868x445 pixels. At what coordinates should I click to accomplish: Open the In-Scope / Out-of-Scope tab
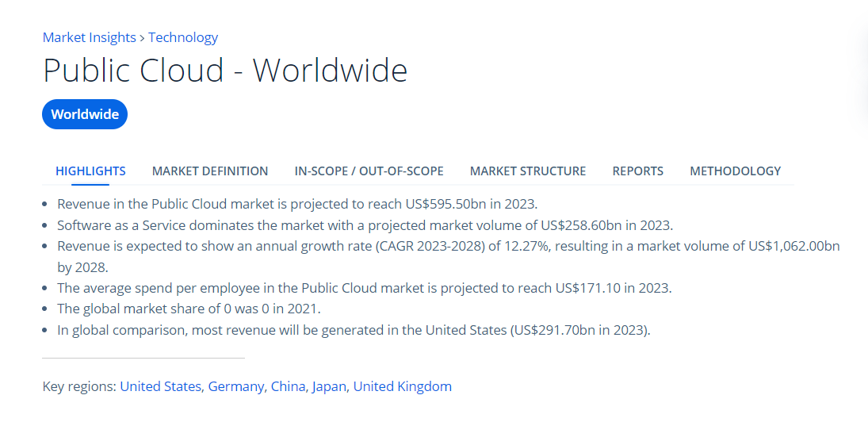click(369, 171)
